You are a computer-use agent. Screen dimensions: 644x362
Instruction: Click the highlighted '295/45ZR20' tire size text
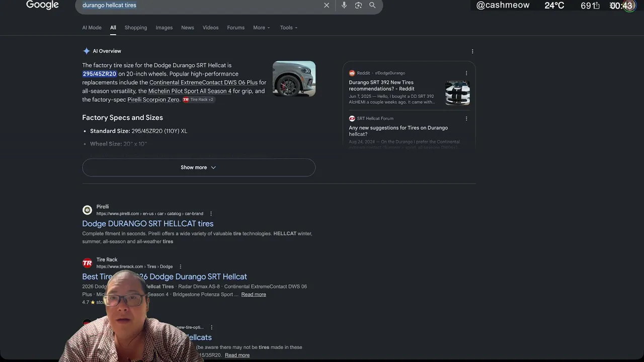point(100,74)
